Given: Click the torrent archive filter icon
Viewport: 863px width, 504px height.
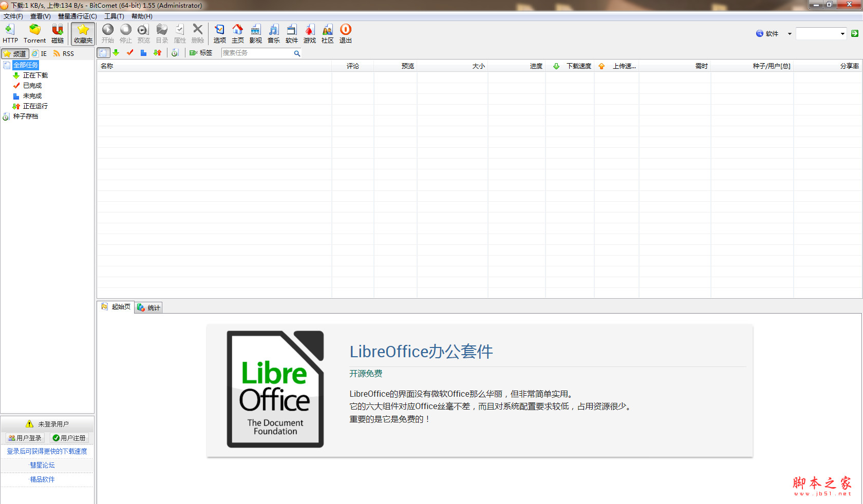Looking at the screenshot, I should click(175, 53).
